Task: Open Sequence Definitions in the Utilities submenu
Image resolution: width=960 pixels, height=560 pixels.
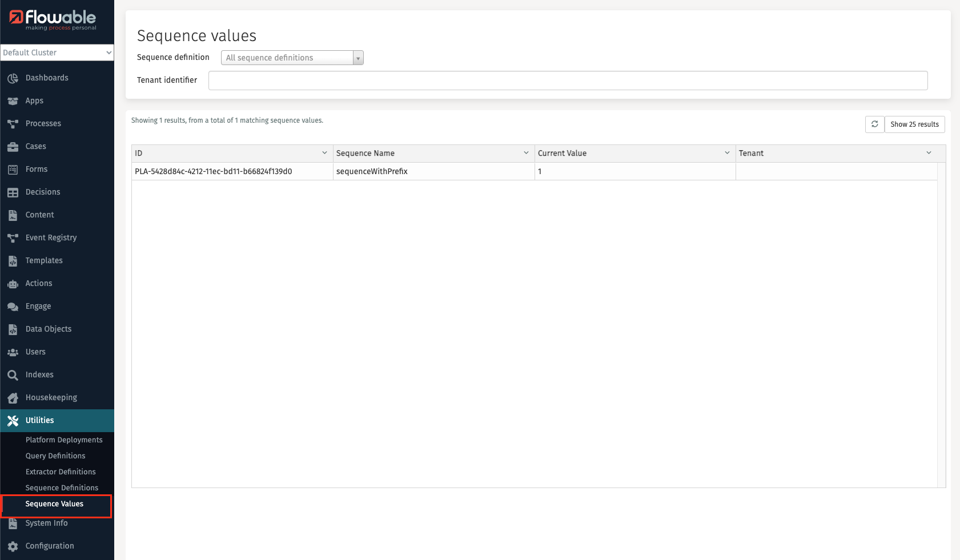Action: click(62, 488)
